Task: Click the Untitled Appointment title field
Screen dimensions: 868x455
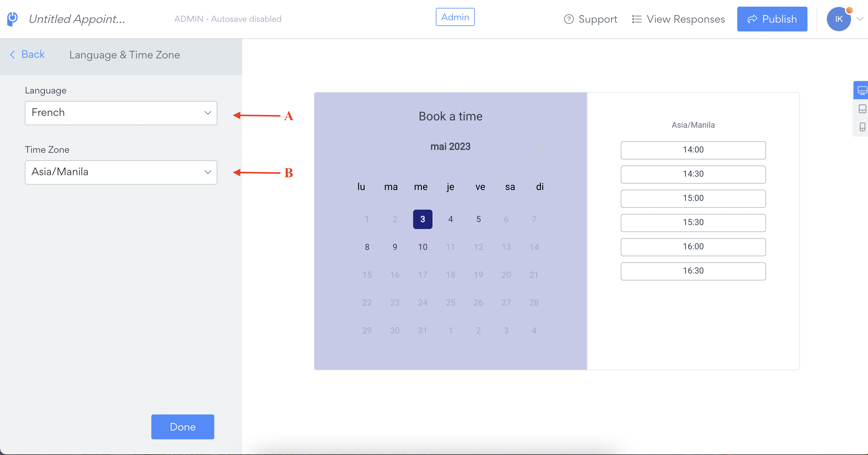Action: pos(77,19)
